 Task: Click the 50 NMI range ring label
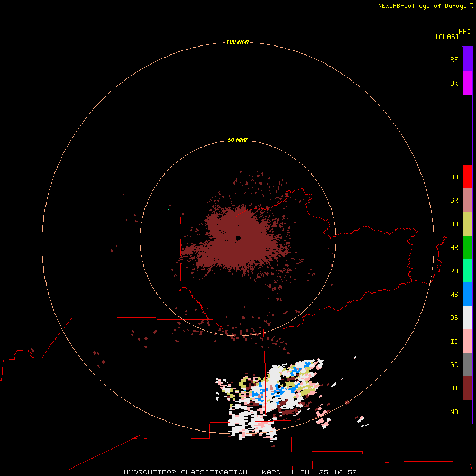tap(237, 140)
